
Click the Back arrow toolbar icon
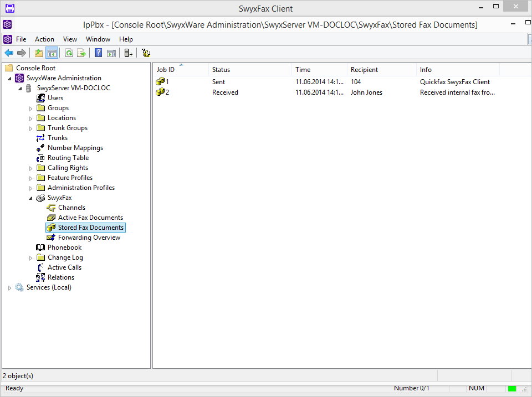click(9, 53)
